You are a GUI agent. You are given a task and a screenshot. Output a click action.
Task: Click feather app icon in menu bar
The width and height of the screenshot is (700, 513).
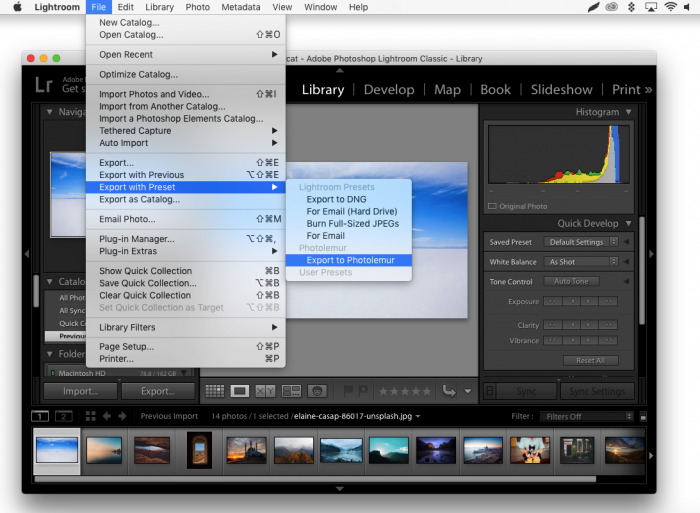pos(593,7)
